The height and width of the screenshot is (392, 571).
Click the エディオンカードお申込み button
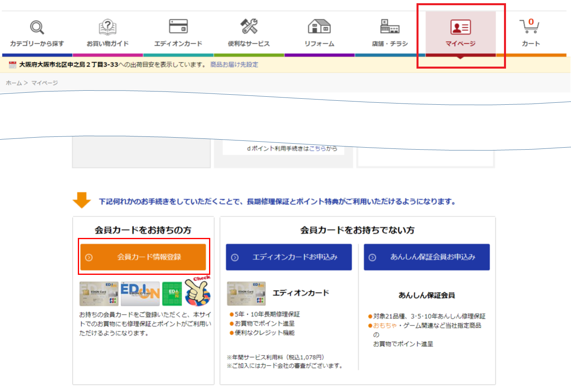(x=289, y=257)
